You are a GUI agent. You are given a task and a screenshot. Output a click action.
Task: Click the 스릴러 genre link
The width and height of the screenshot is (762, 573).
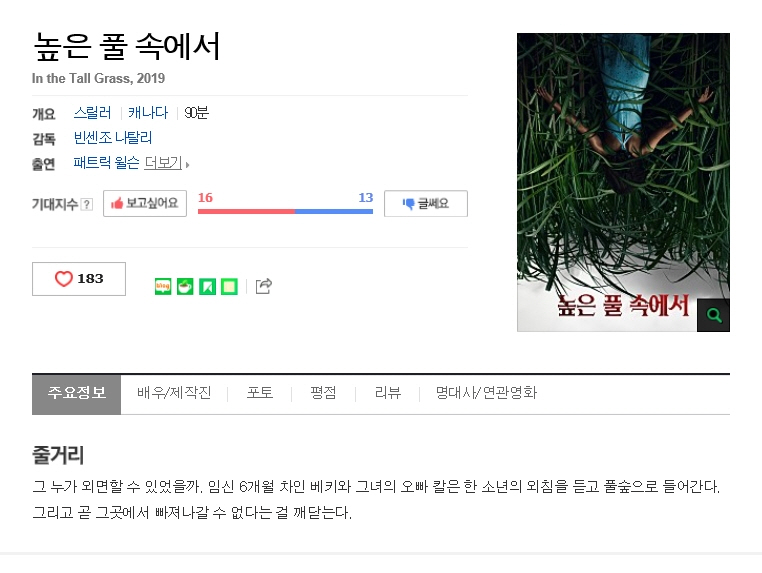[92, 113]
